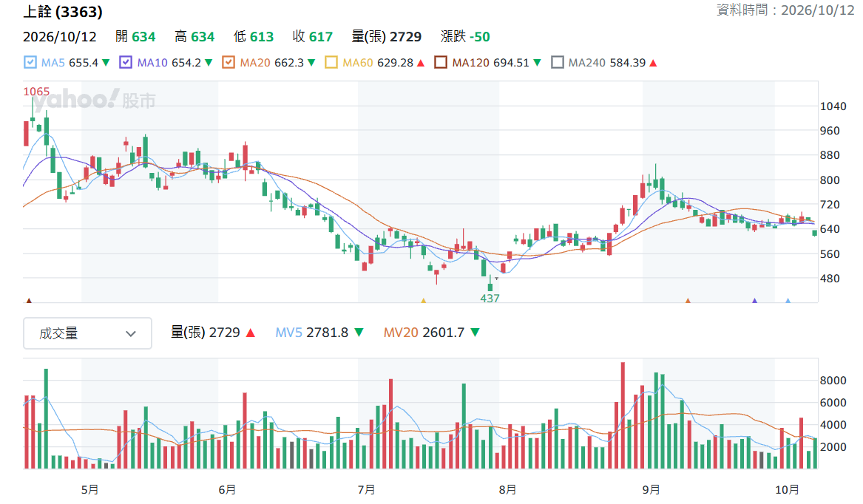This screenshot has width=863, height=504.
Task: Click the purple triangle marker near late September
Action: [x=754, y=301]
